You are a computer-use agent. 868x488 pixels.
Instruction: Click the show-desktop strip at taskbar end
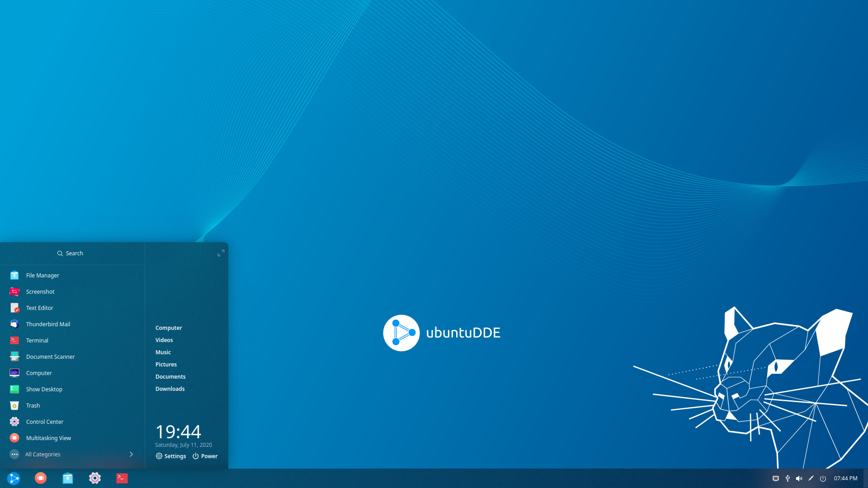click(x=865, y=478)
